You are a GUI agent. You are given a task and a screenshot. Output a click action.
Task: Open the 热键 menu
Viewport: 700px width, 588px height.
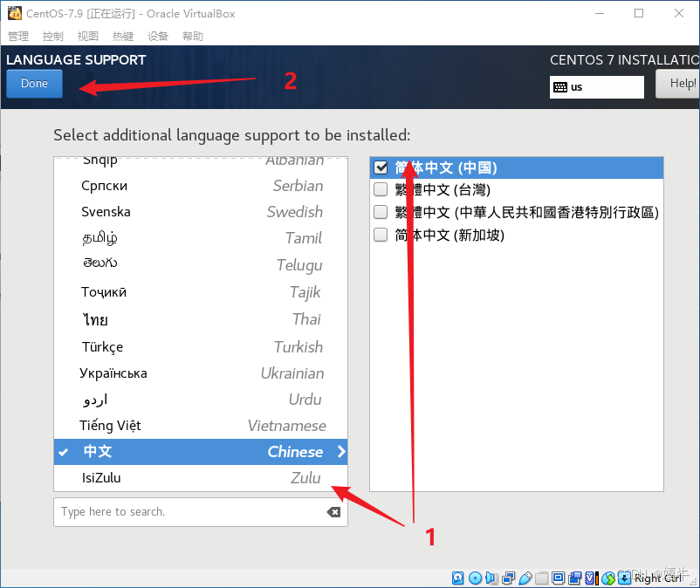[x=123, y=36]
